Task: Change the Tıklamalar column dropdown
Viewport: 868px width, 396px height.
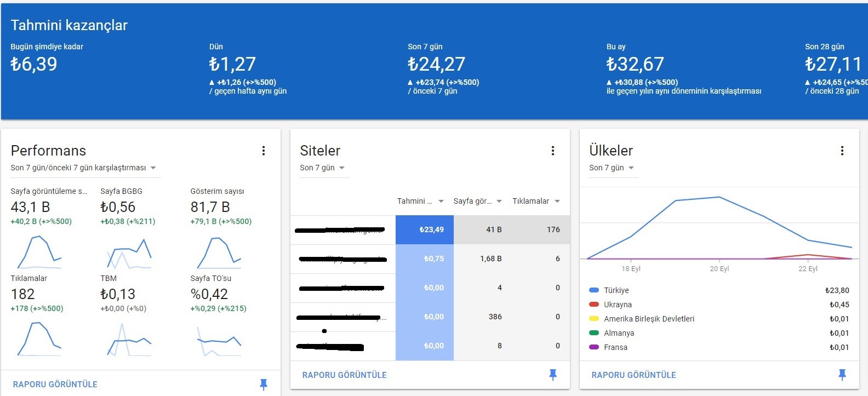Action: click(x=536, y=201)
